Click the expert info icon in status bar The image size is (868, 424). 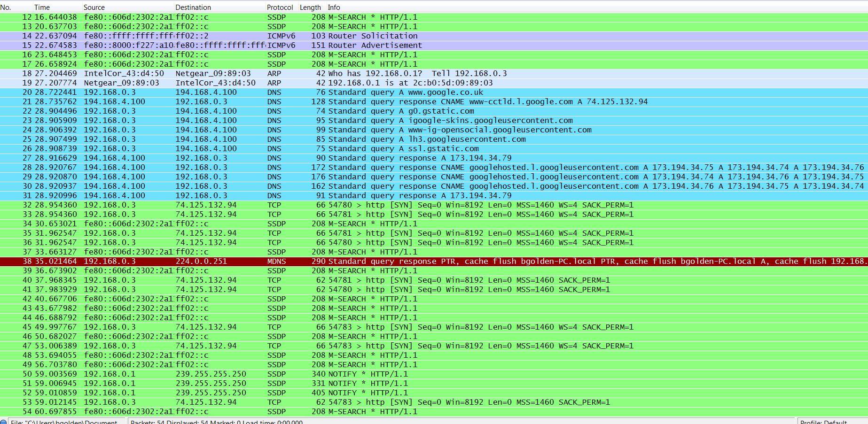click(3, 421)
